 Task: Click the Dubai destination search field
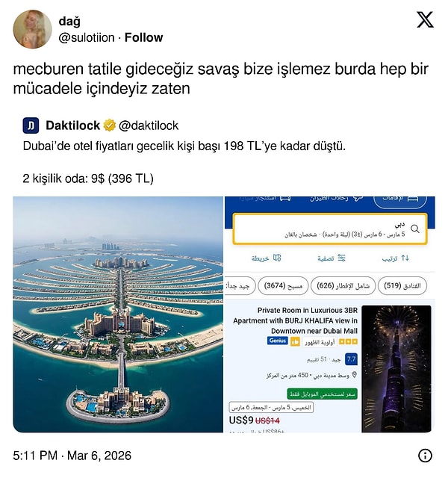330,229
